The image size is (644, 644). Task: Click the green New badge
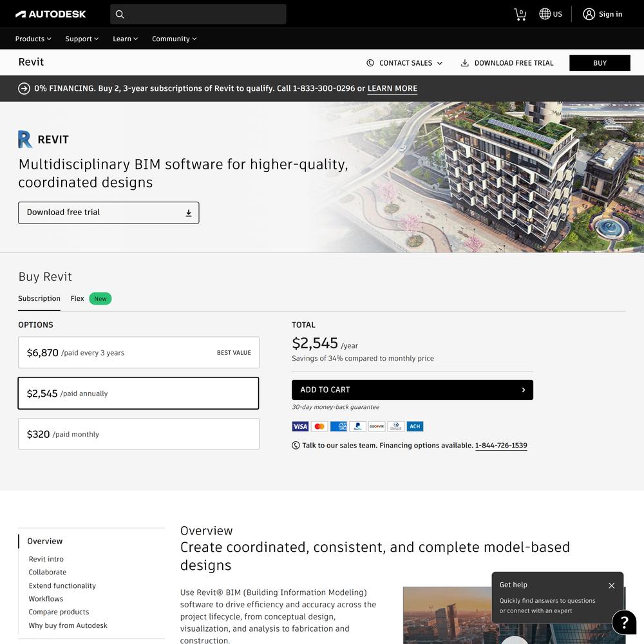(x=100, y=299)
